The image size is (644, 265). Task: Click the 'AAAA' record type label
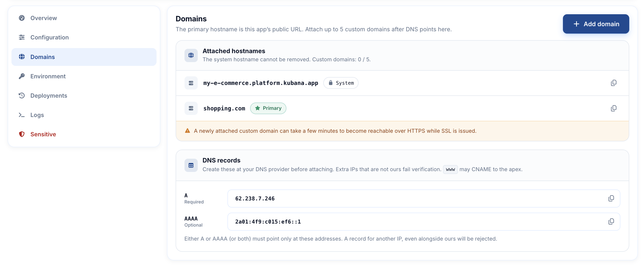(191, 219)
